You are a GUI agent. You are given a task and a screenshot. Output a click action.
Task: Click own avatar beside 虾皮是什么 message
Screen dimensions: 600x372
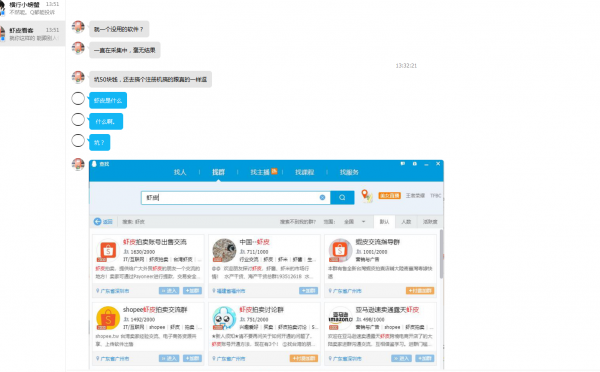point(78,98)
